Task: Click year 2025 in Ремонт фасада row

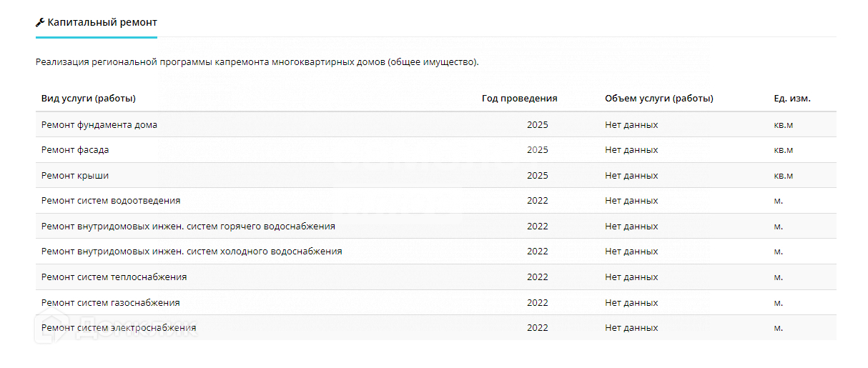Action: pyautogui.click(x=537, y=150)
